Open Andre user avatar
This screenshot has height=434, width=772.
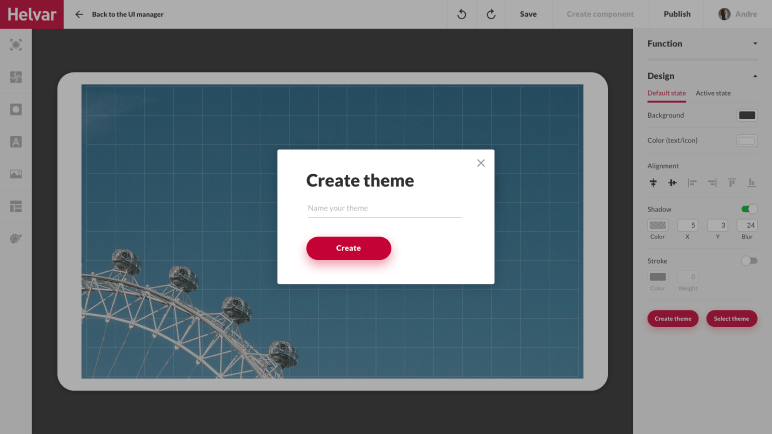[724, 14]
